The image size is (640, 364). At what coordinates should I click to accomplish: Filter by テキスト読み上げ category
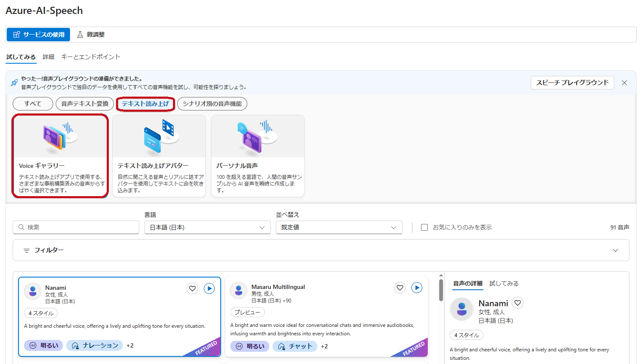[146, 104]
